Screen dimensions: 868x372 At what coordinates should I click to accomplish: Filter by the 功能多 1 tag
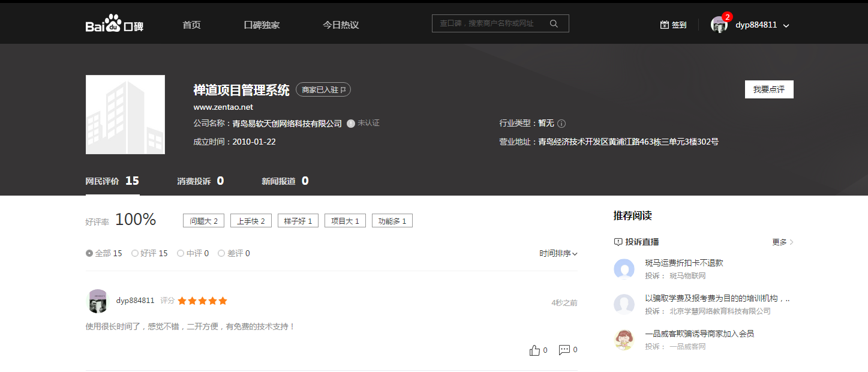[392, 221]
